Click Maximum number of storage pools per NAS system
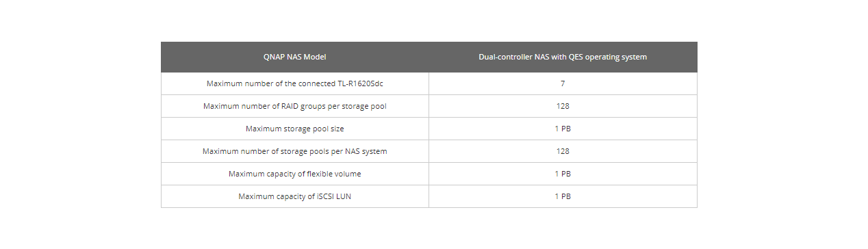Screen dimensions: 868x249 click(x=295, y=151)
